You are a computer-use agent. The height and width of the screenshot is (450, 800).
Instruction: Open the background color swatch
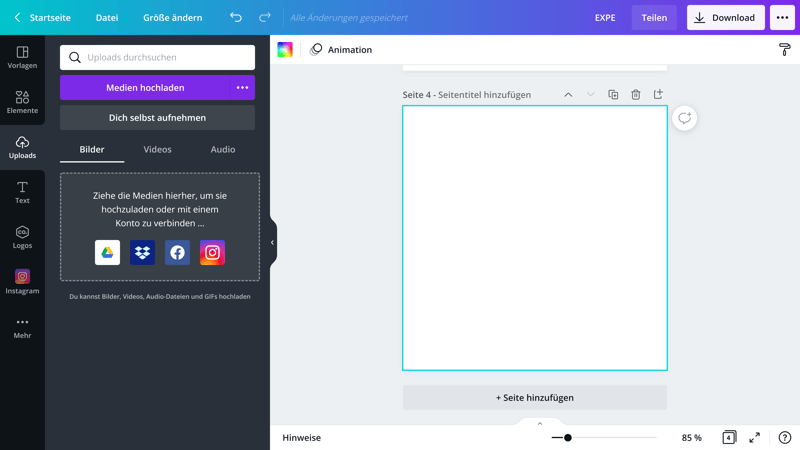[x=285, y=49]
